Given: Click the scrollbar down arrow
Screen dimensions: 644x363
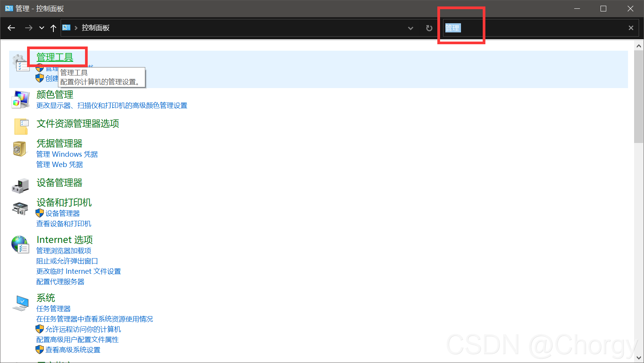Looking at the screenshot, I should pyautogui.click(x=639, y=358).
